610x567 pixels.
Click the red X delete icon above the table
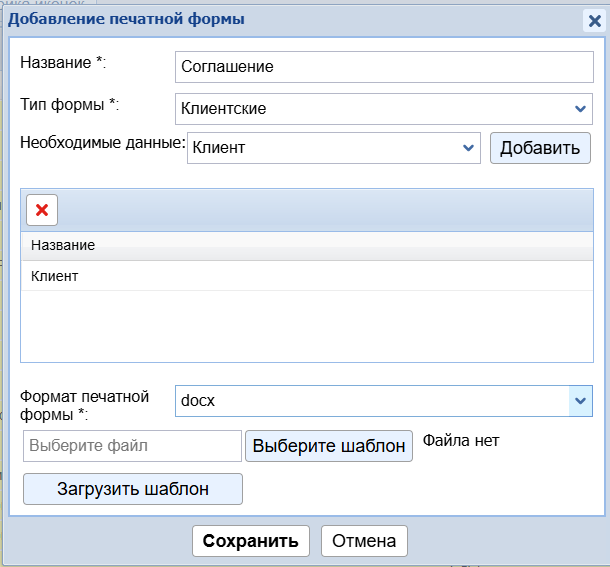[x=42, y=210]
